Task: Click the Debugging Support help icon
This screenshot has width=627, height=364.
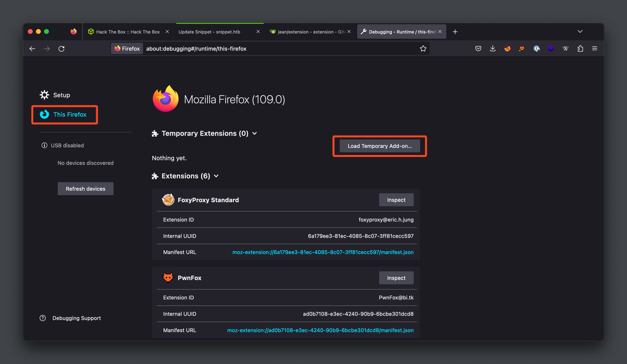Action: click(x=43, y=318)
